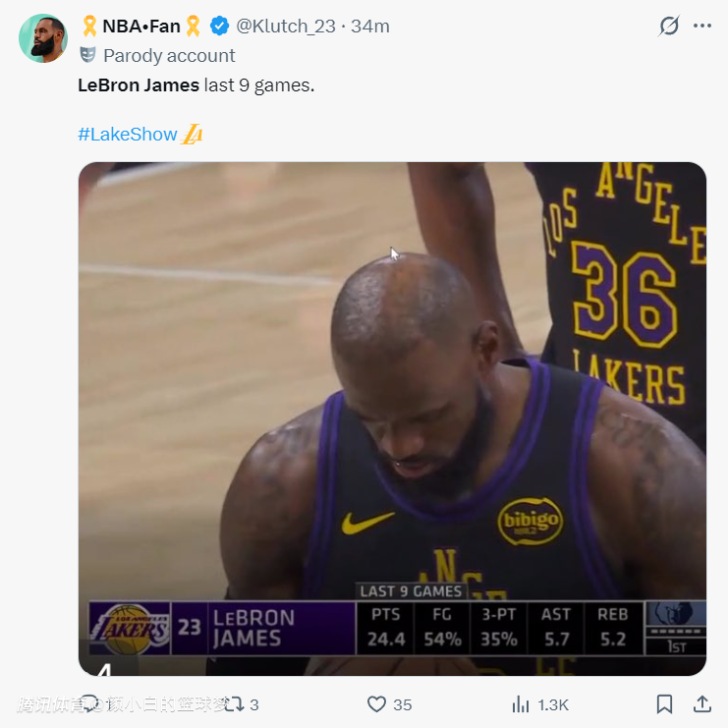View post analytics showing 1.3K views
728x728 pixels.
[x=540, y=703]
